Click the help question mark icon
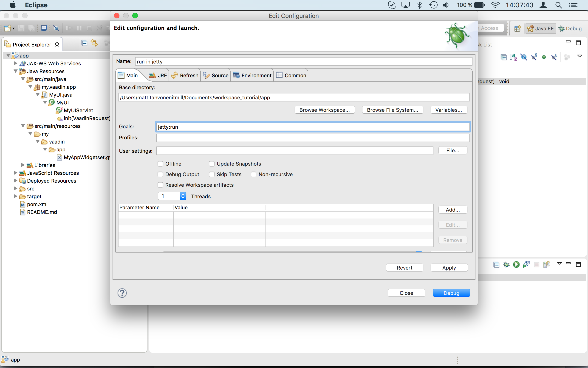Screen dimensions: 588x368 click(x=122, y=293)
